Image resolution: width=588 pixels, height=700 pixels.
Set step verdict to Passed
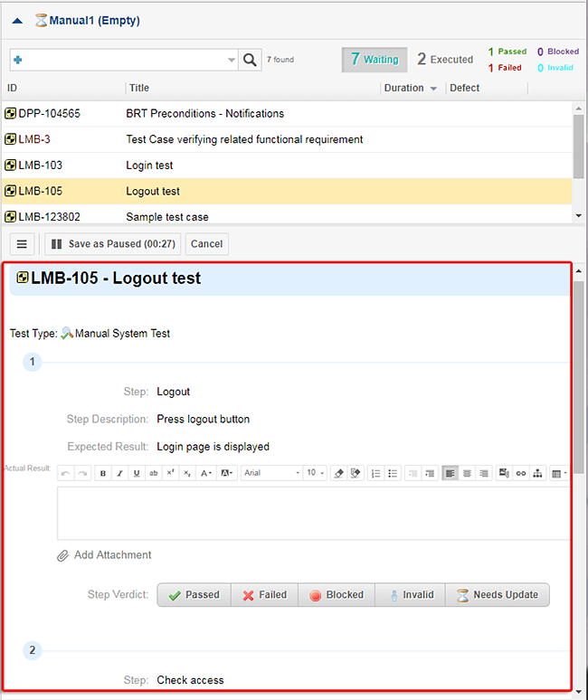[194, 595]
